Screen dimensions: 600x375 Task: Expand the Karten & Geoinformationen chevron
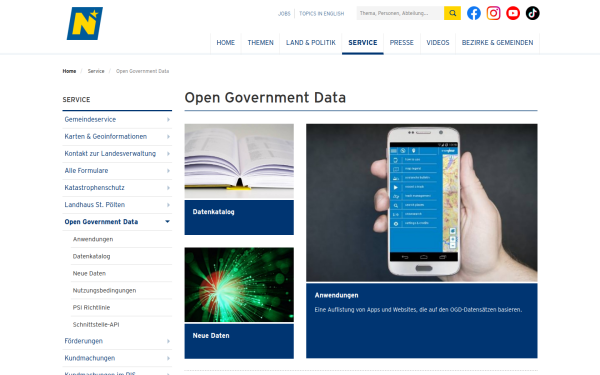click(x=168, y=137)
